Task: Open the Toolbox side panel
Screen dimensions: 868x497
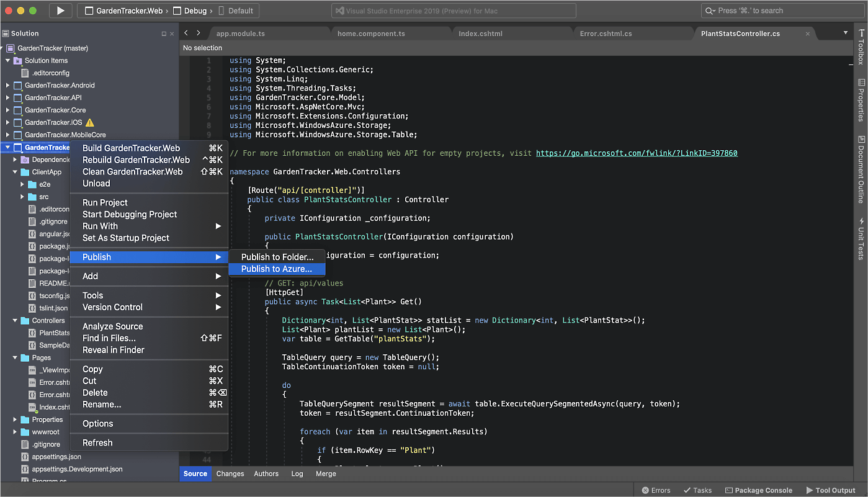Action: click(x=861, y=47)
